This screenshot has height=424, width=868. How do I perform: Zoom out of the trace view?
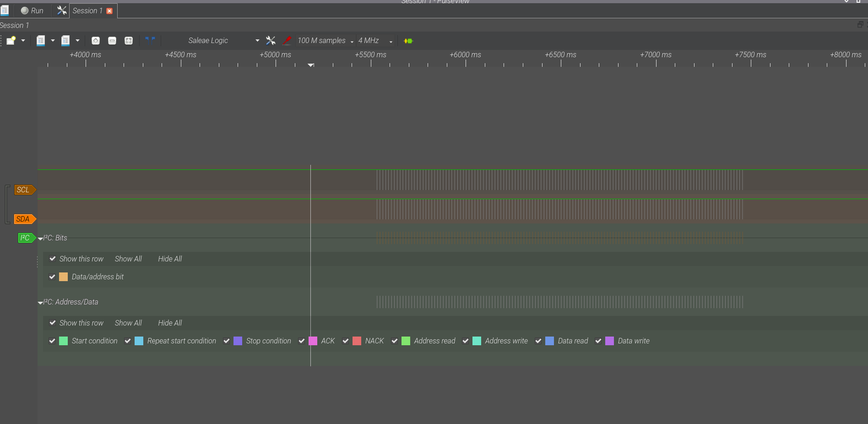click(x=112, y=41)
